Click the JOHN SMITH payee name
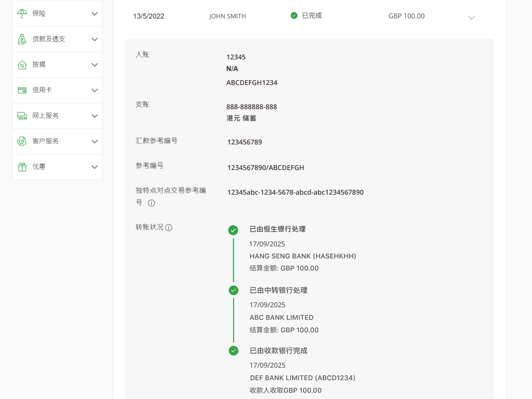Image resolution: width=532 pixels, height=399 pixels. tap(227, 16)
